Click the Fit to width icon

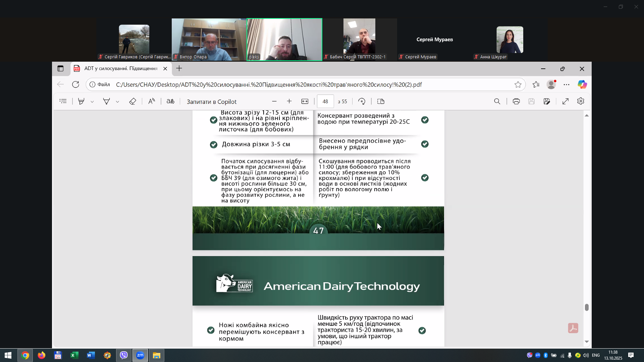point(305,101)
